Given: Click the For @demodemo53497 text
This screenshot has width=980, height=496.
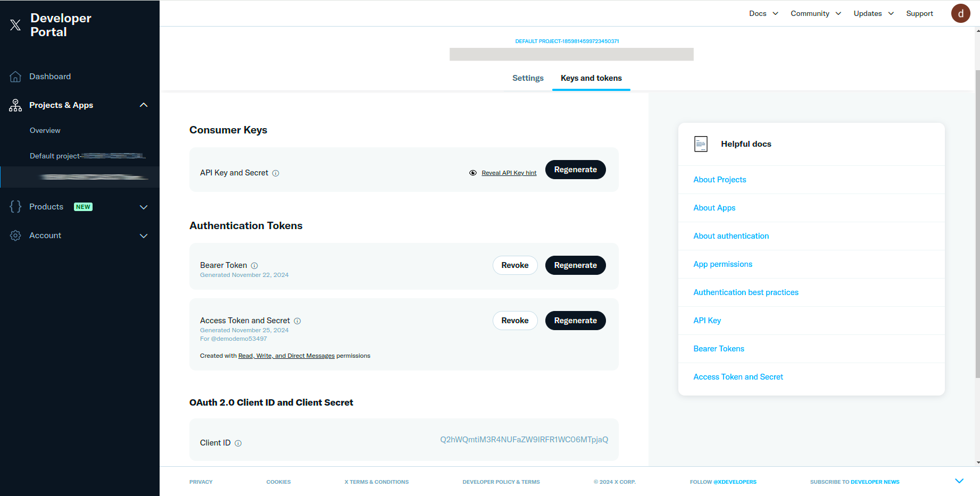Looking at the screenshot, I should pyautogui.click(x=234, y=339).
